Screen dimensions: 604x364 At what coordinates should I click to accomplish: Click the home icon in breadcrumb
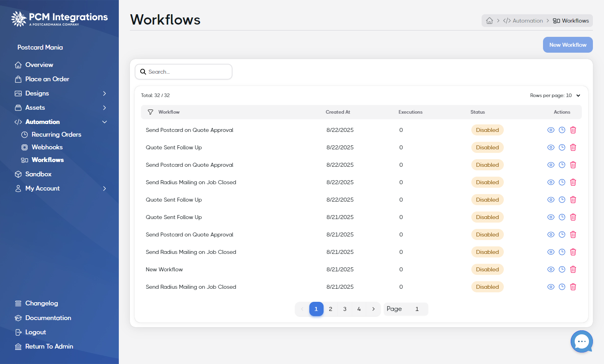490,21
